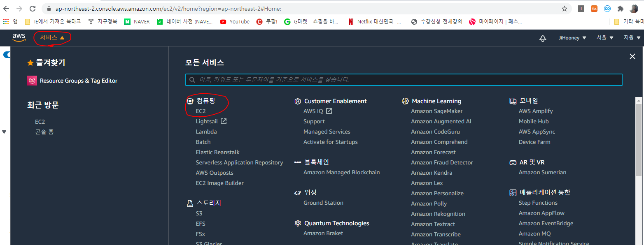Open EC2 Image Builder
The image size is (644, 245).
pyautogui.click(x=219, y=183)
